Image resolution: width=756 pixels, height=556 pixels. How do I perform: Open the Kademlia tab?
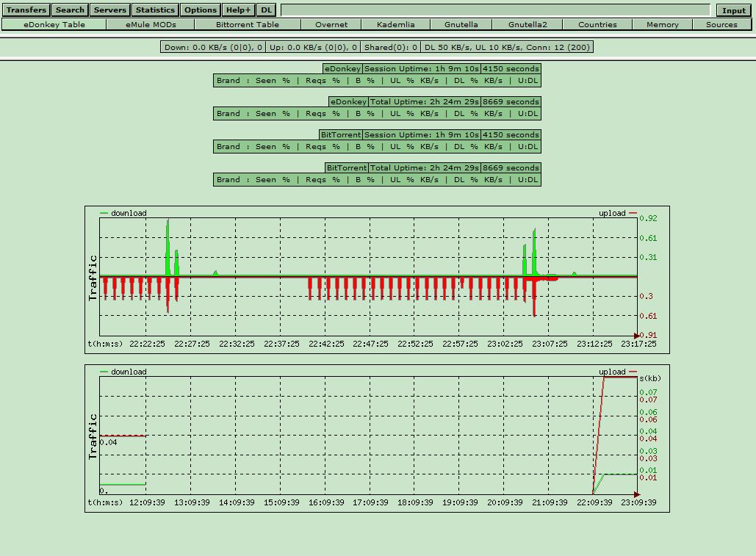tap(396, 24)
